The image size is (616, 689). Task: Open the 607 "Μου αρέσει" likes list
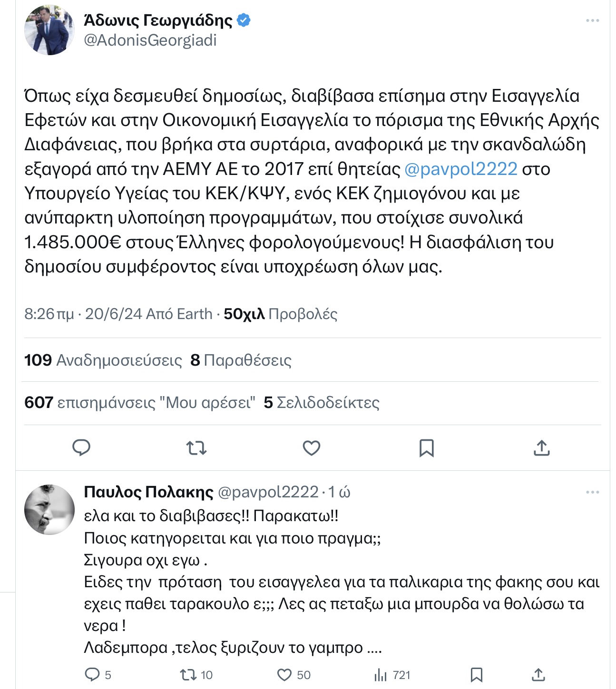click(x=140, y=403)
